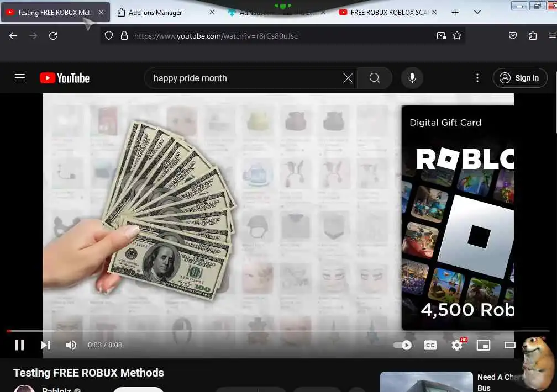Click the address bar URL field
This screenshot has width=557, height=392.
point(282,36)
